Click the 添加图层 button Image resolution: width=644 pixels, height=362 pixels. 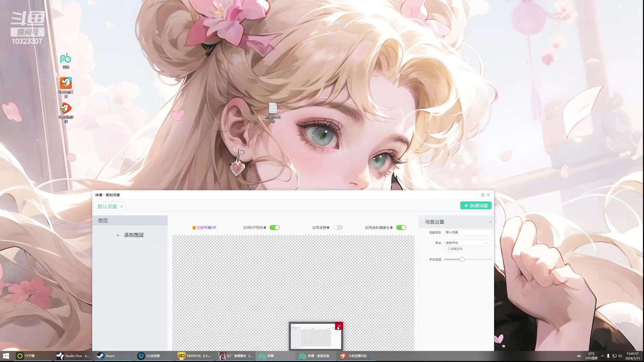(130, 235)
